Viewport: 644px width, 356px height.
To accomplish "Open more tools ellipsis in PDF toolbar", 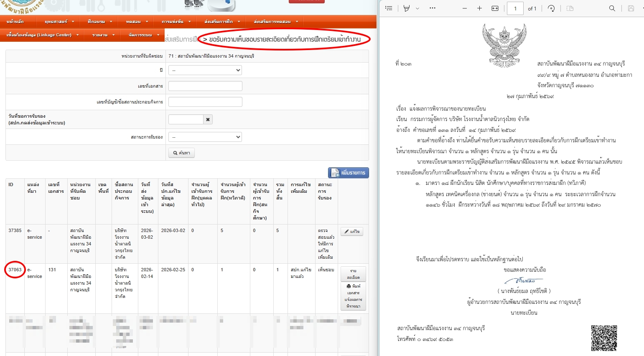I will point(433,8).
